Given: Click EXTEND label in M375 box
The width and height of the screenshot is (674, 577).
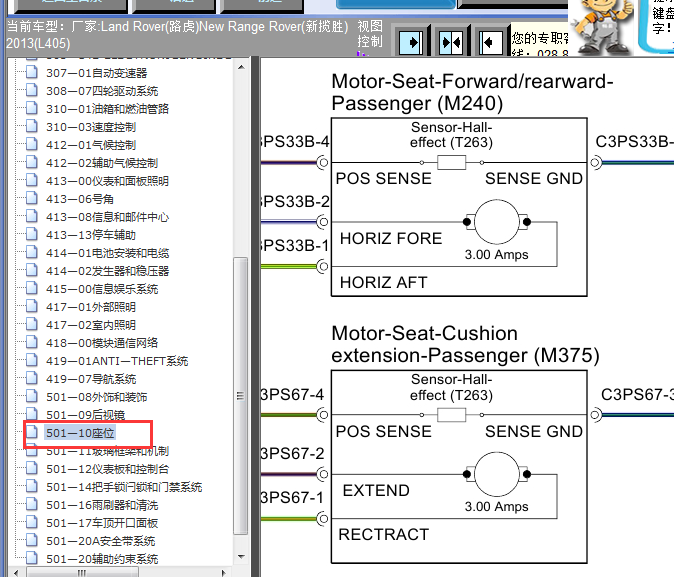Looking at the screenshot, I should 376,491.
